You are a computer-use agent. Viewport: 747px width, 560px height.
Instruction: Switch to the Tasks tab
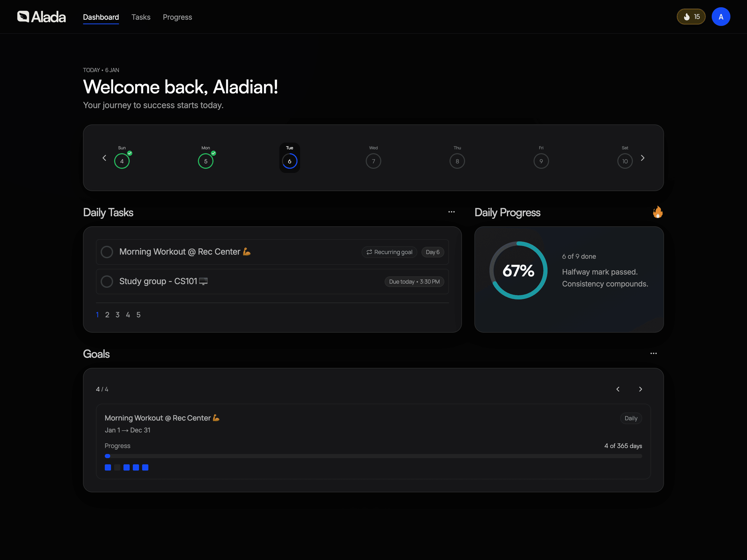coord(141,17)
